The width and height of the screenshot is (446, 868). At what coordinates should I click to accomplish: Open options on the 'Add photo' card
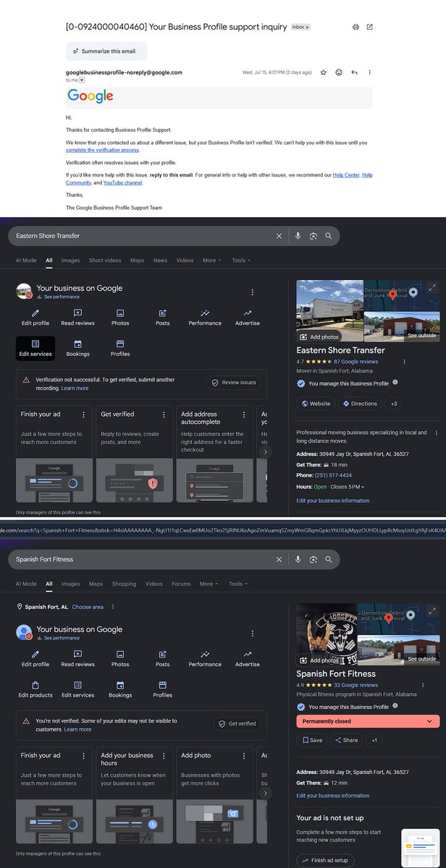click(x=243, y=755)
